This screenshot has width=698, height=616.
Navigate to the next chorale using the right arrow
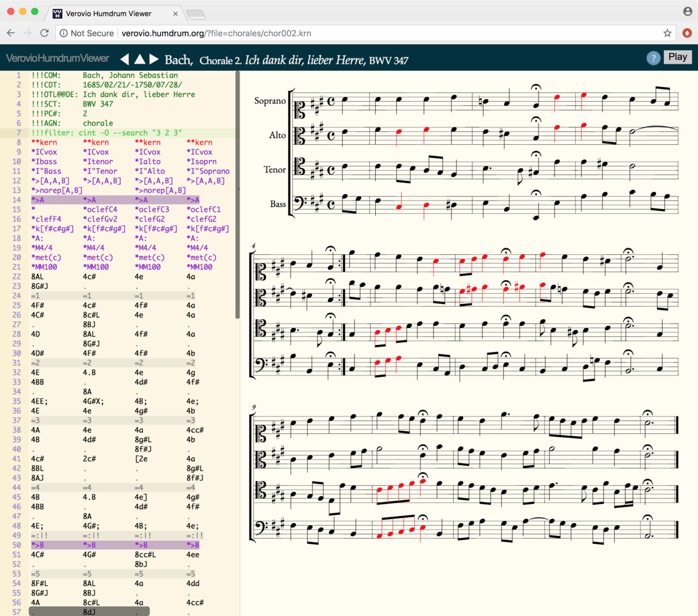click(x=153, y=59)
